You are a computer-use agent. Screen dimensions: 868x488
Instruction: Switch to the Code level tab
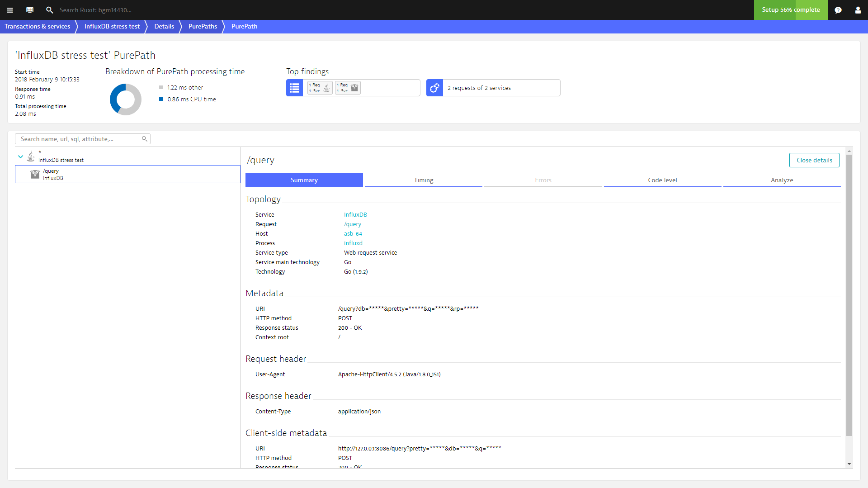(662, 180)
